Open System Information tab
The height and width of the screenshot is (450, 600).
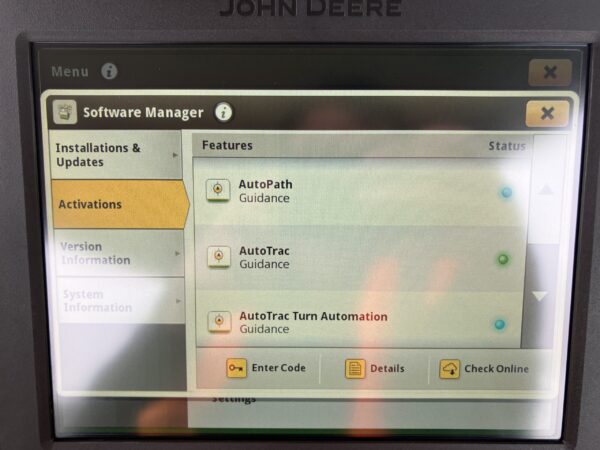pos(122,300)
